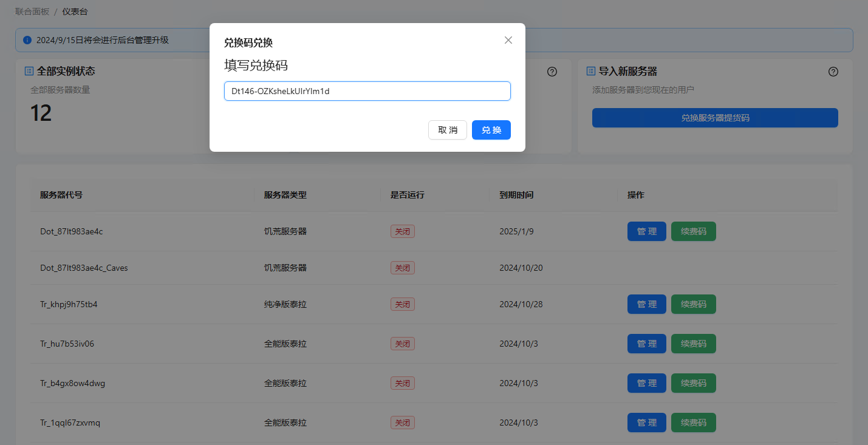Click server count number 12
Image resolution: width=868 pixels, height=445 pixels.
coord(41,114)
